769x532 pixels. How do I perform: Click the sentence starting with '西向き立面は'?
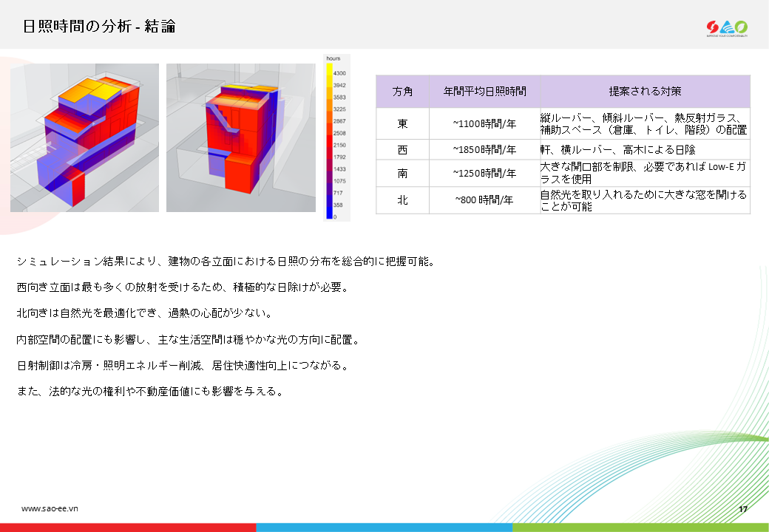coord(183,287)
